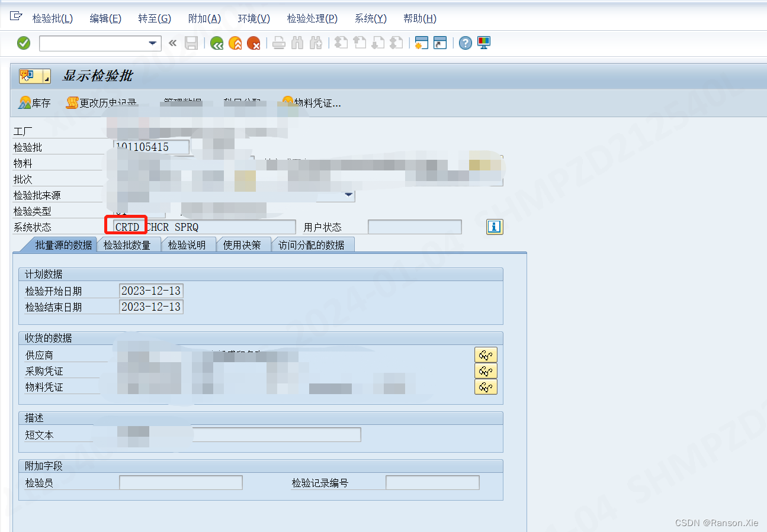Image resolution: width=767 pixels, height=532 pixels.
Task: Click the Customize Local Layout monitor icon
Action: [x=484, y=43]
